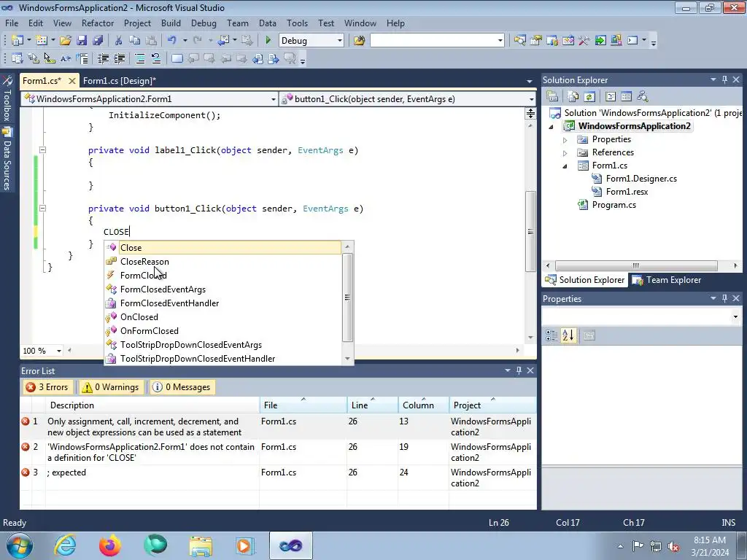The width and height of the screenshot is (747, 560).
Task: Cut selection with the scissors icon
Action: point(119,41)
